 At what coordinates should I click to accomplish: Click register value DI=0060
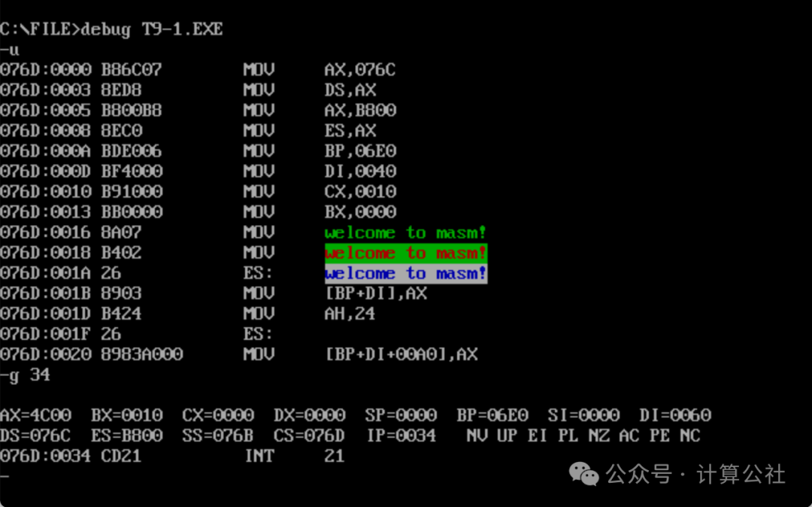674,415
